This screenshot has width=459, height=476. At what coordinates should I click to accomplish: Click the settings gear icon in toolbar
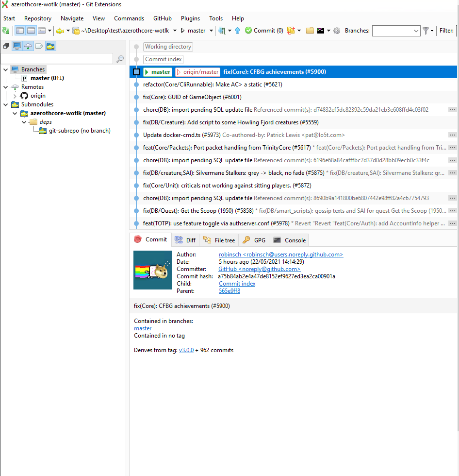337,30
